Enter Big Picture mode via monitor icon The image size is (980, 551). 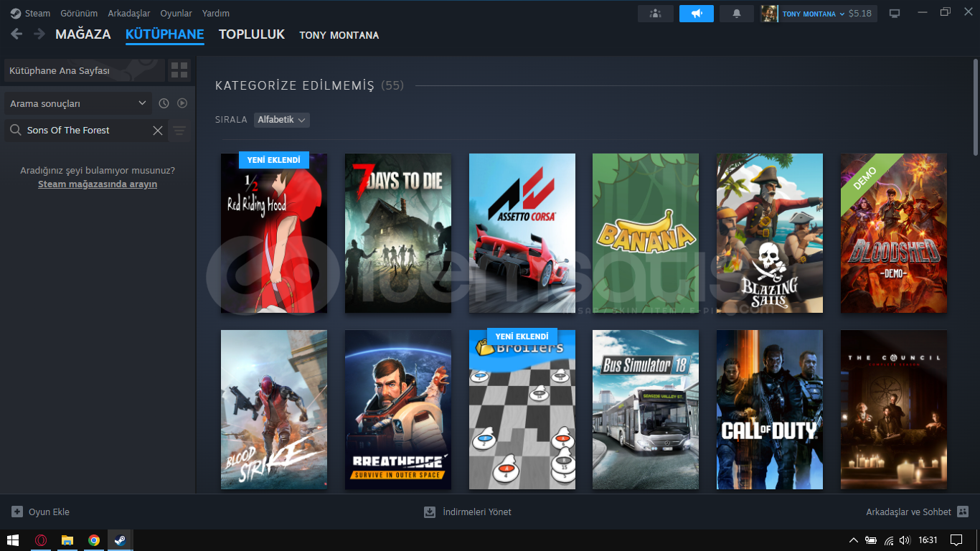tap(894, 14)
